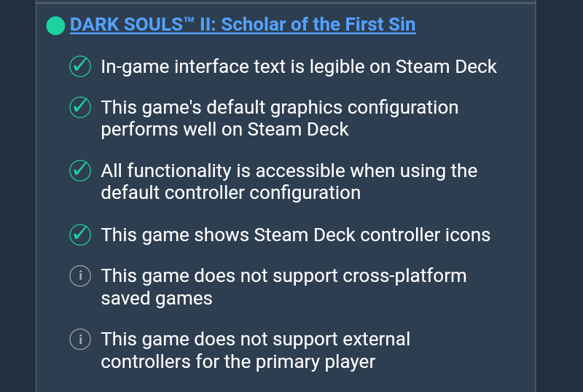Click the green Verified status dot
583x392 pixels.
pyautogui.click(x=55, y=26)
